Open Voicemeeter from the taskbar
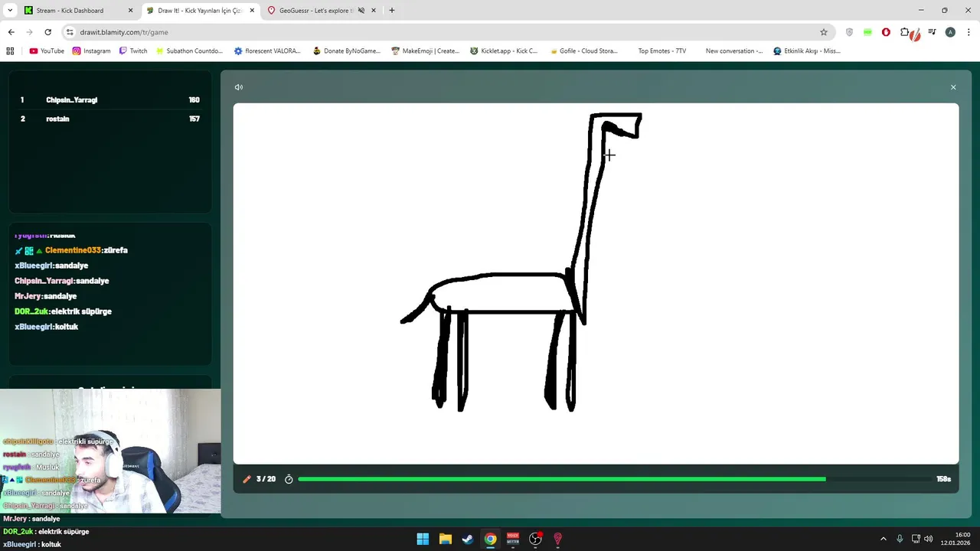This screenshot has height=551, width=980. tap(513, 539)
